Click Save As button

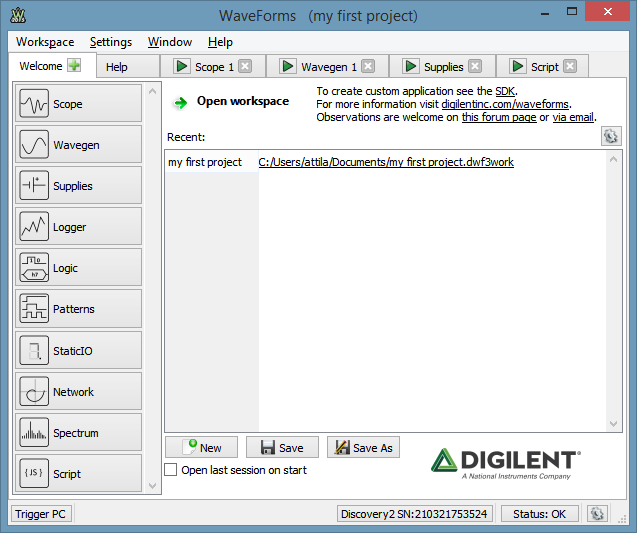[x=363, y=447]
